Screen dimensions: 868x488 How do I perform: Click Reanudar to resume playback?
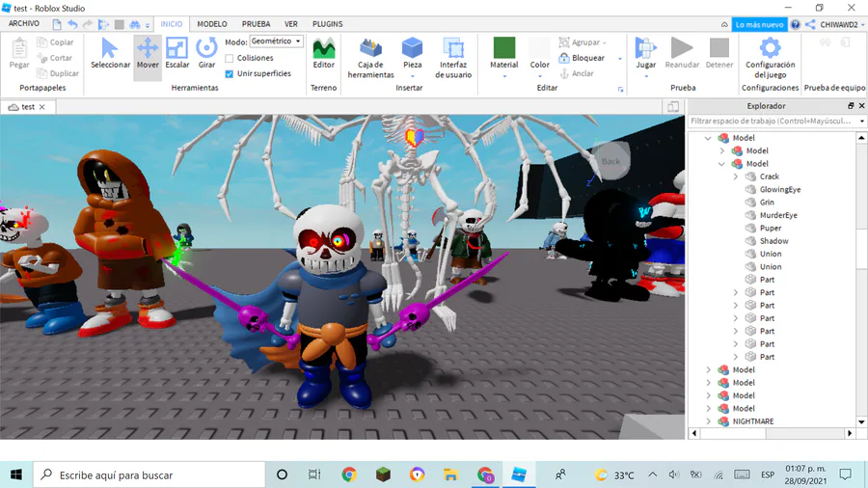click(682, 53)
